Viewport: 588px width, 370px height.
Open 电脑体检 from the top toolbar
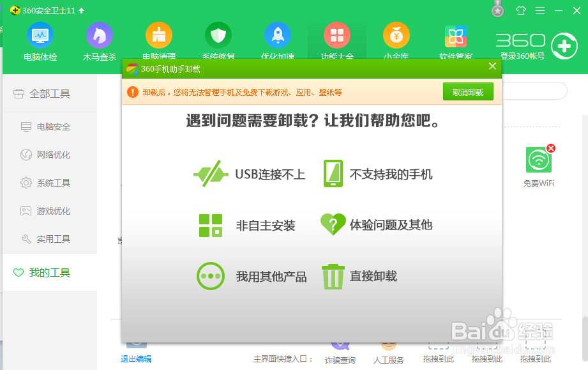click(40, 42)
